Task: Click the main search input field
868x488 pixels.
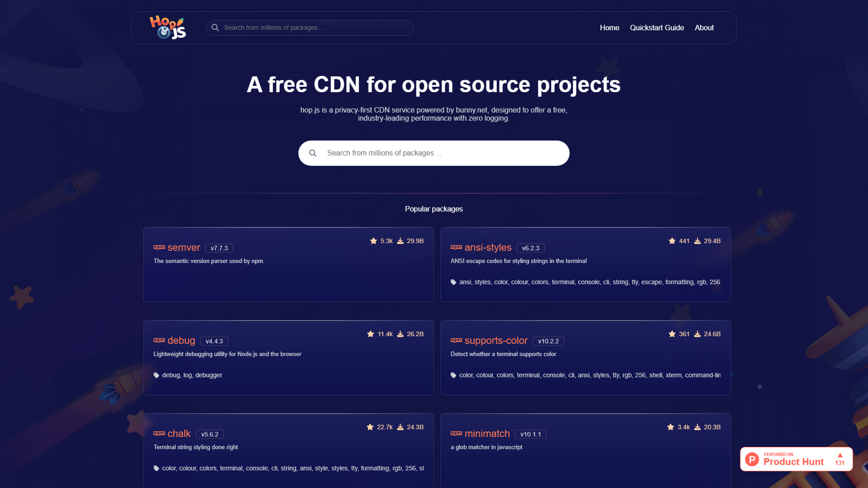Action: (x=434, y=153)
